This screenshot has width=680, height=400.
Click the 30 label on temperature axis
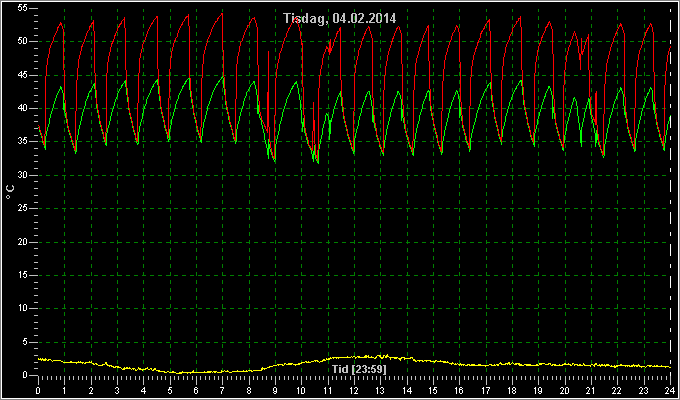[x=23, y=175]
